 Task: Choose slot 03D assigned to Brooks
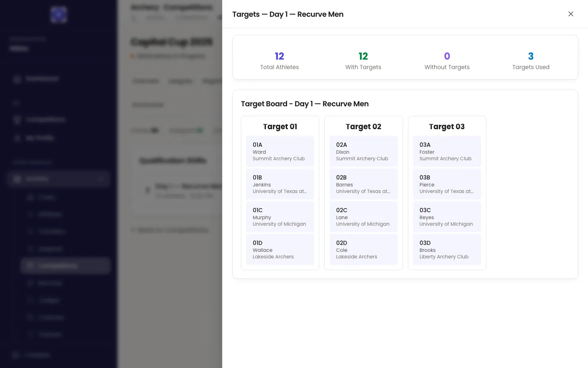point(447,249)
